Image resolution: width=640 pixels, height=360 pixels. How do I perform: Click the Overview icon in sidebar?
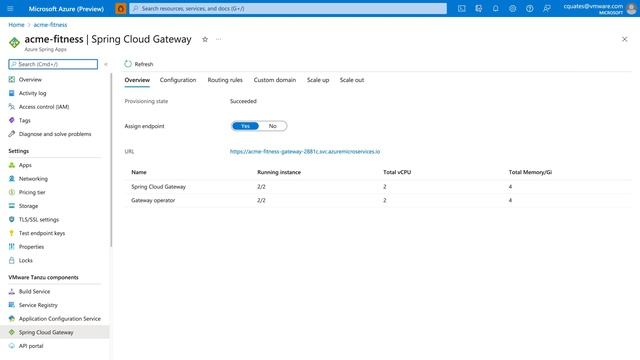11,79
